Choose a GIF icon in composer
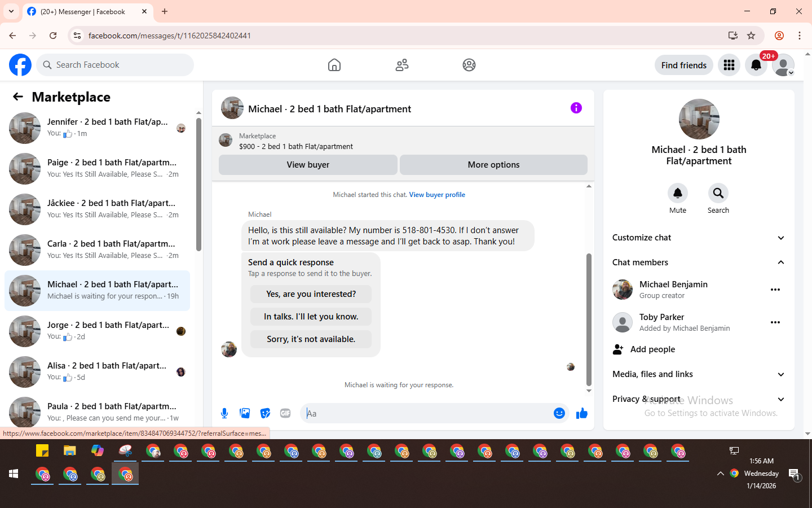The width and height of the screenshot is (812, 508). 285,413
